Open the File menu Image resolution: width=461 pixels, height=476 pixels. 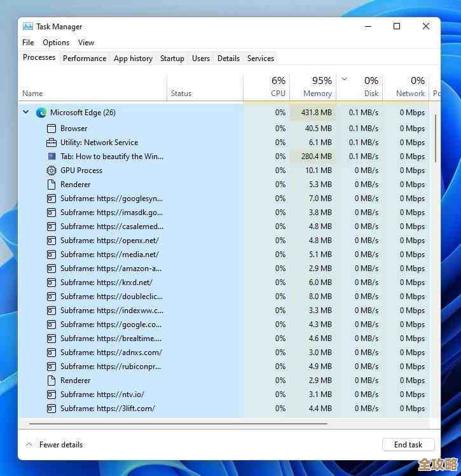[28, 43]
